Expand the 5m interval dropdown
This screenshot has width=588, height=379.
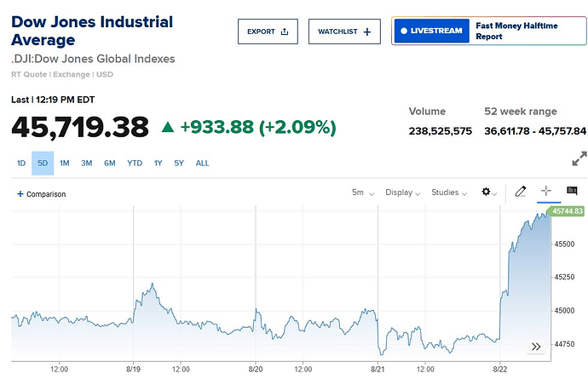click(x=363, y=192)
